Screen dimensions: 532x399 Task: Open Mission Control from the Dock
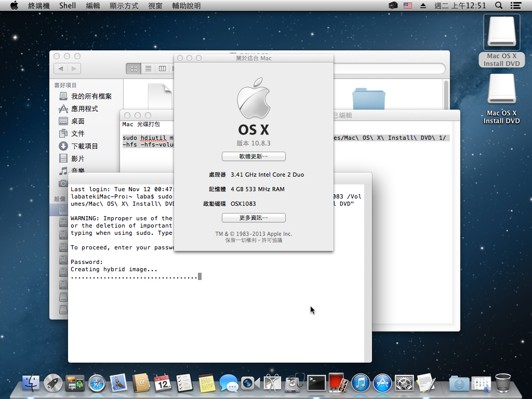click(x=75, y=383)
